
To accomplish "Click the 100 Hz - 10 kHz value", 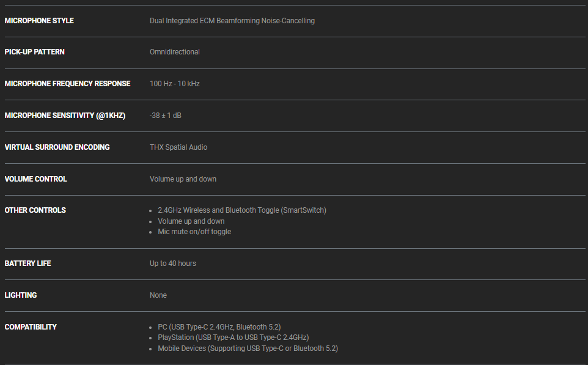I will click(174, 84).
